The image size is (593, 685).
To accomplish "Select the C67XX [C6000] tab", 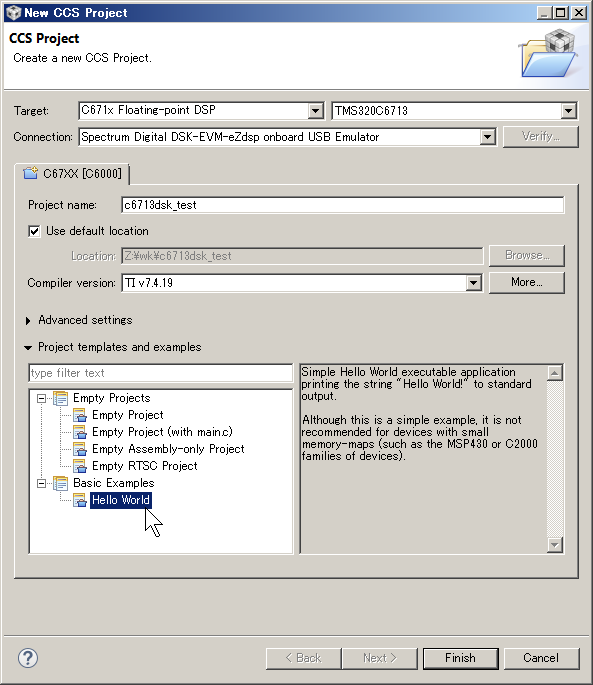I will click(73, 174).
